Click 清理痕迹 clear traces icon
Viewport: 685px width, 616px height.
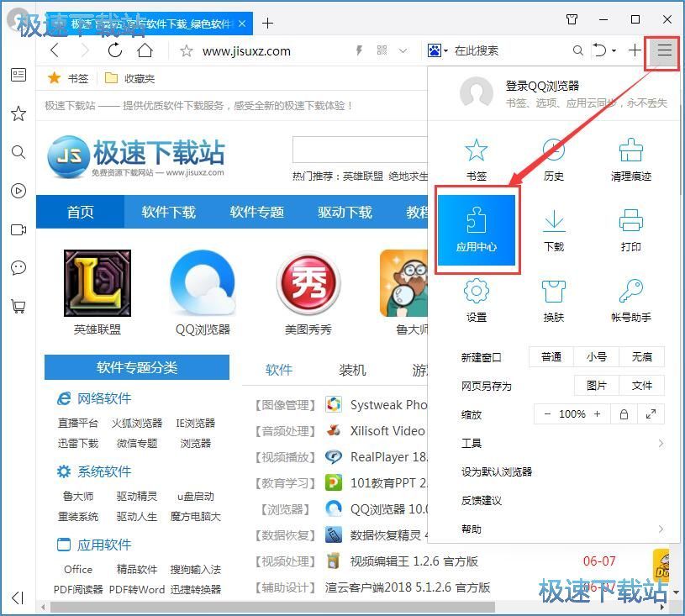coord(631,160)
